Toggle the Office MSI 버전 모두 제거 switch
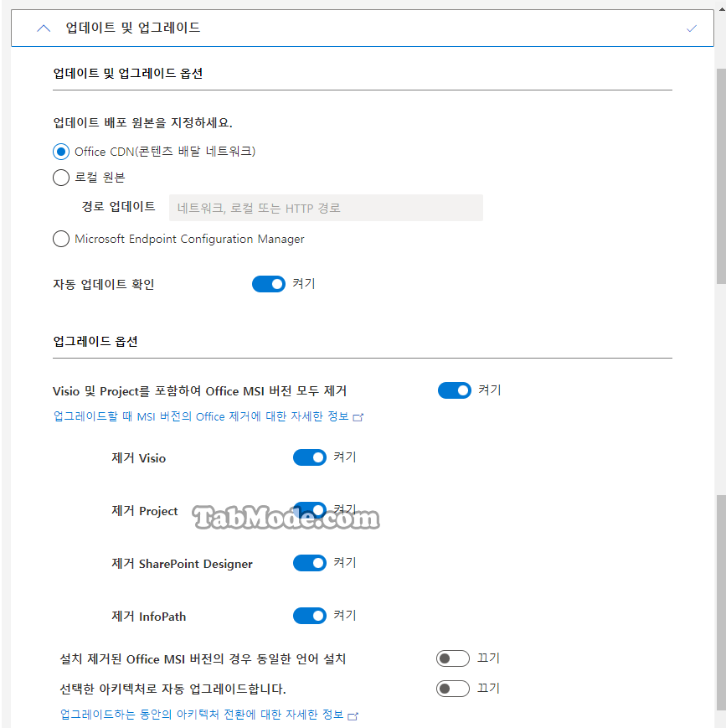726x728 pixels. coord(455,390)
